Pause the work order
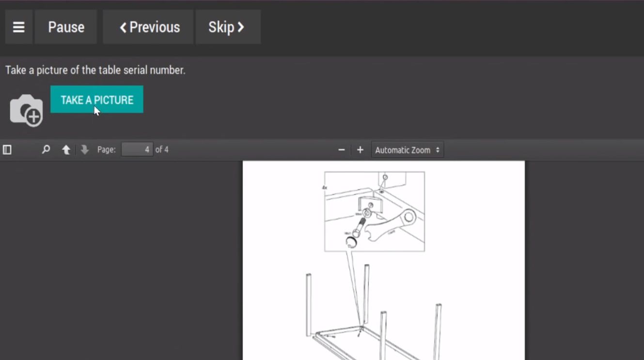Image resolution: width=644 pixels, height=360 pixels. (x=66, y=27)
